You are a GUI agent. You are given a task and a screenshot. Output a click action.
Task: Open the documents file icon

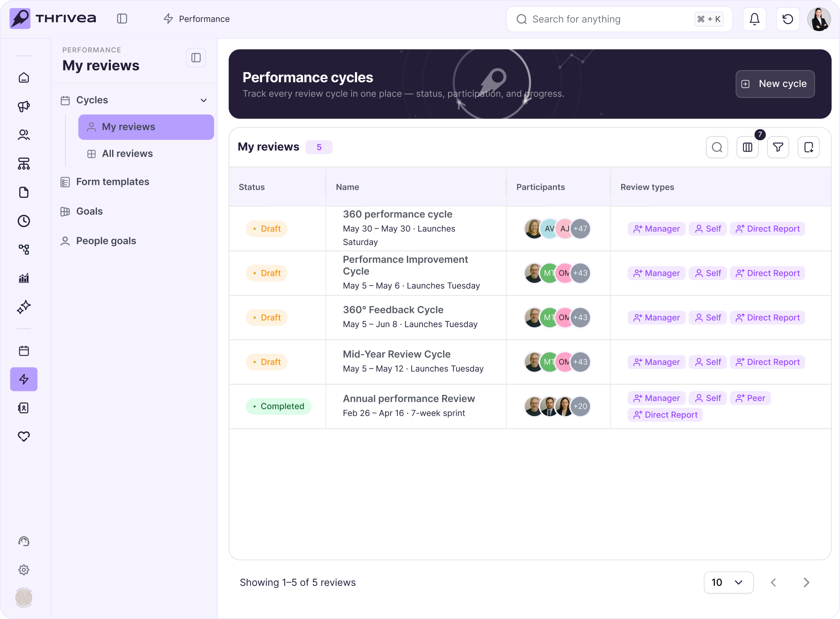pos(24,192)
